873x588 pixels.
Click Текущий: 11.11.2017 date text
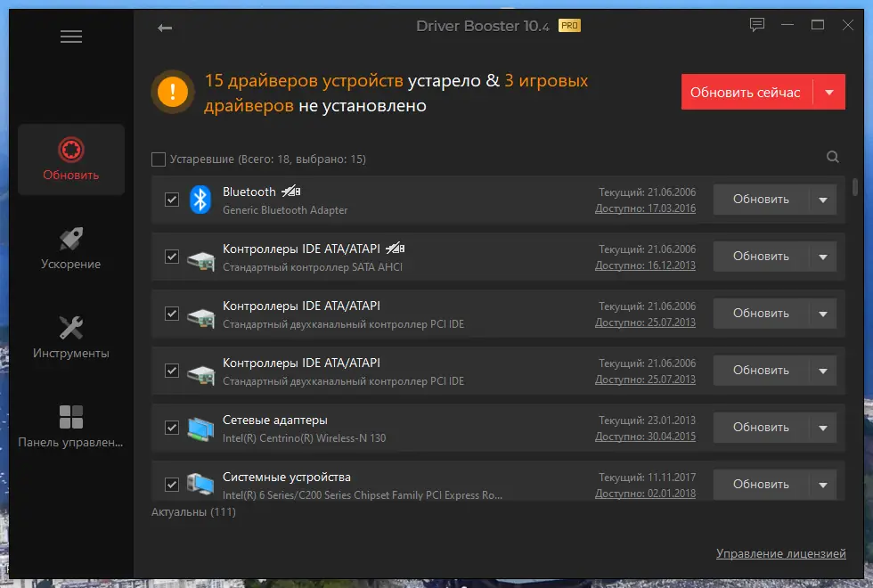(x=647, y=478)
